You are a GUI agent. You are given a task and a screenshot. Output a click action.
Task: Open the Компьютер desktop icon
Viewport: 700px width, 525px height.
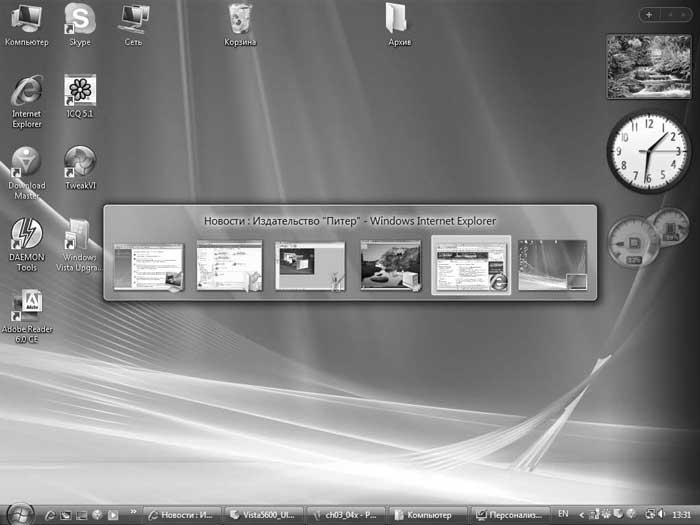click(x=26, y=18)
